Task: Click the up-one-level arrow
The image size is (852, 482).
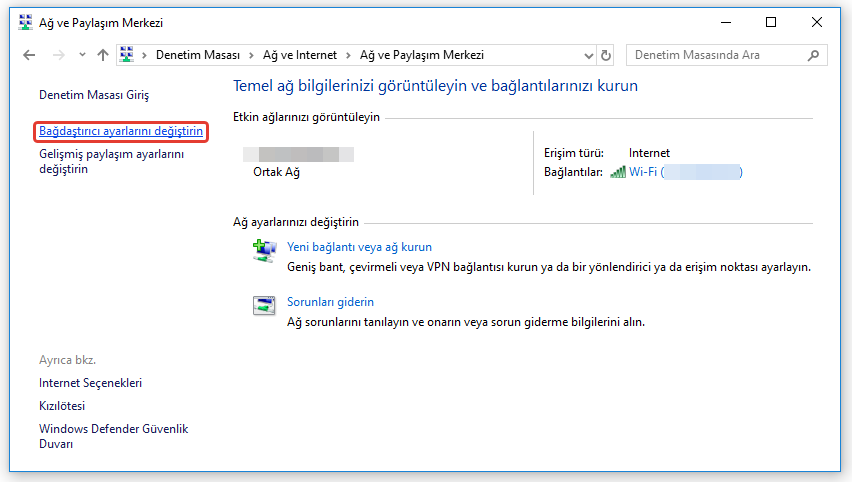Action: click(102, 56)
